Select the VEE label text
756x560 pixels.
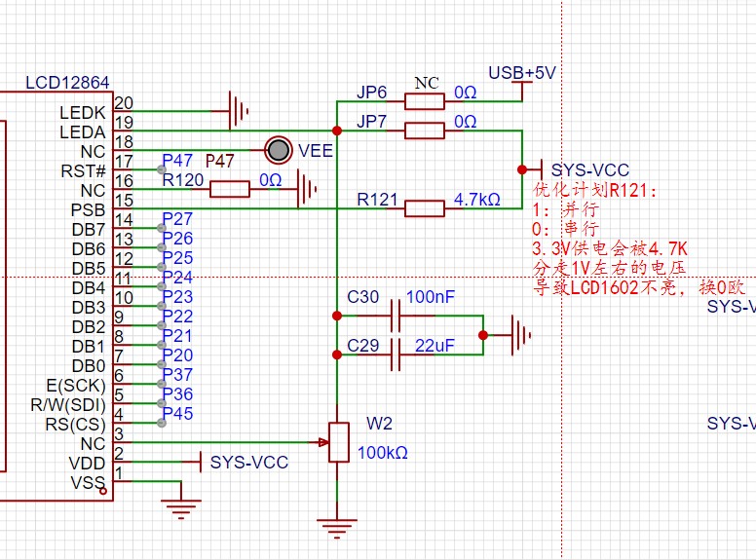click(x=316, y=151)
